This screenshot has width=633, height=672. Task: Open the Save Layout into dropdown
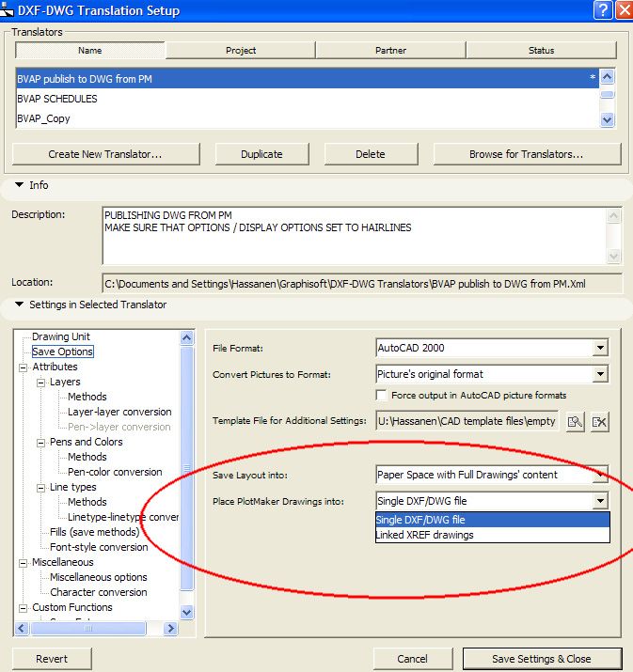[x=600, y=475]
